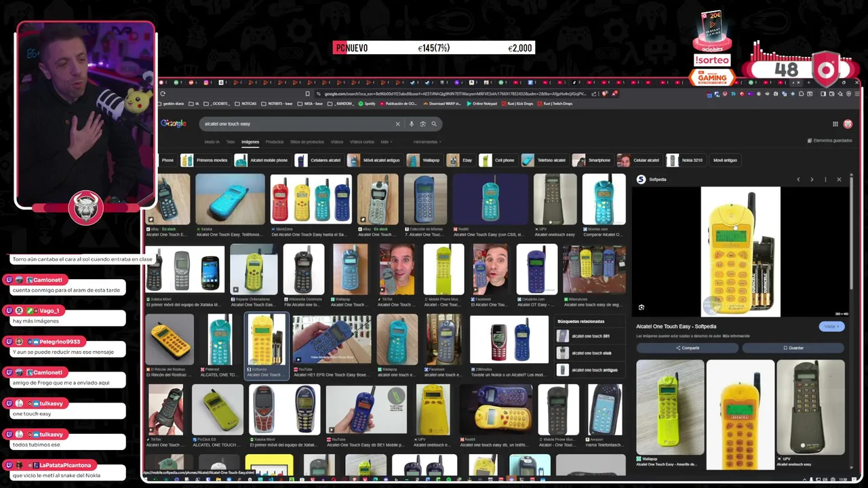Click the magnifying glass search icon

pyautogui.click(x=434, y=124)
